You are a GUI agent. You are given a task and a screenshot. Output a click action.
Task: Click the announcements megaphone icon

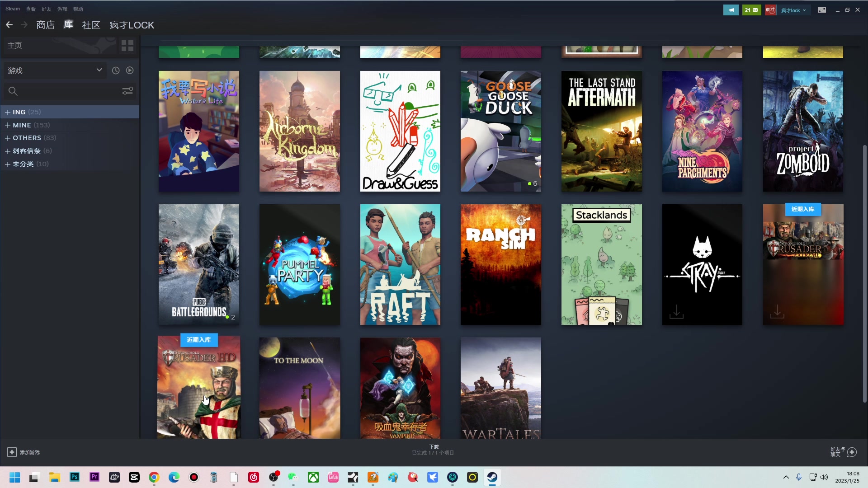tap(731, 10)
